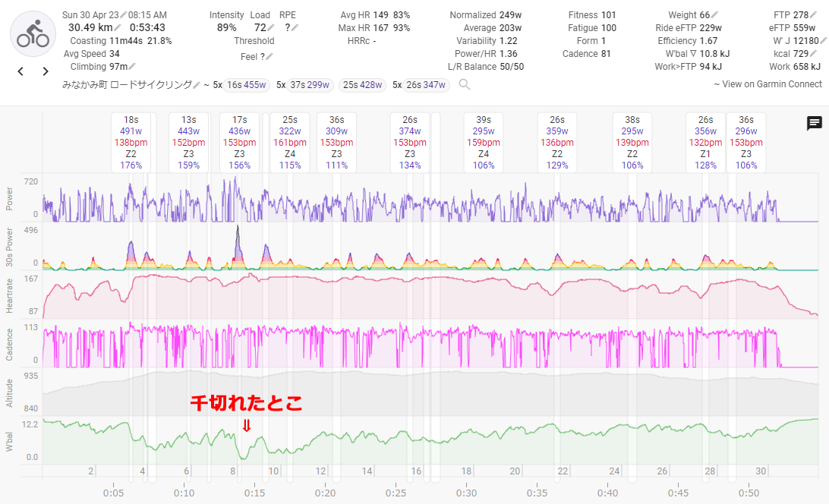Rename activity via pencil after title

[x=197, y=85]
